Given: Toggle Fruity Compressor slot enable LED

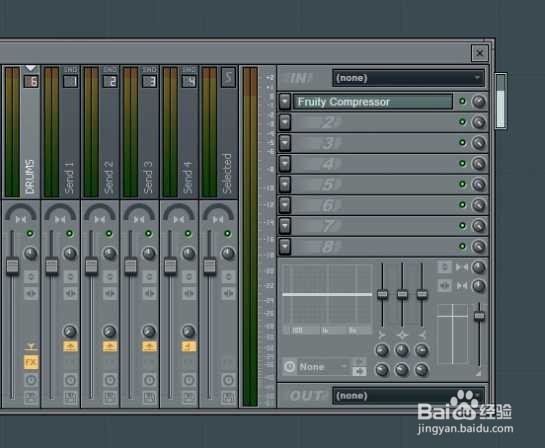Looking at the screenshot, I should click(x=462, y=101).
